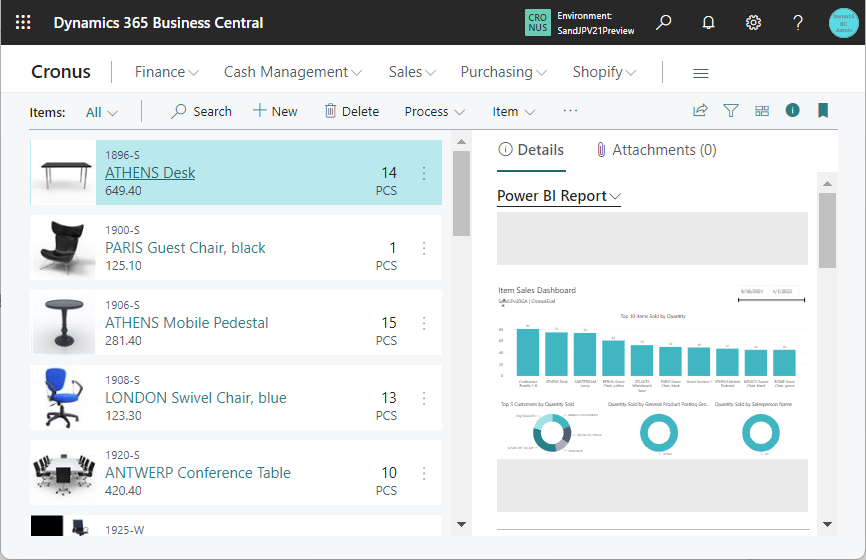Expand the Shopify menu

click(604, 72)
